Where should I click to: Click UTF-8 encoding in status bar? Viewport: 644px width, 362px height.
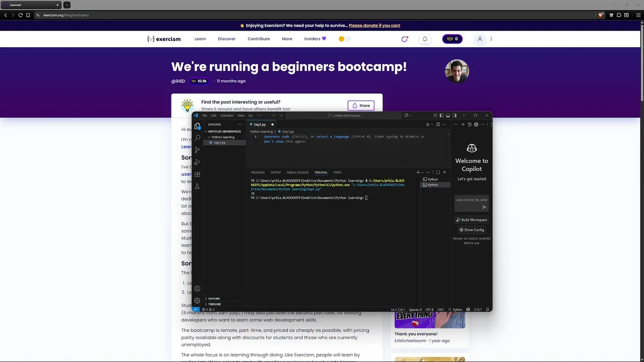429,309
